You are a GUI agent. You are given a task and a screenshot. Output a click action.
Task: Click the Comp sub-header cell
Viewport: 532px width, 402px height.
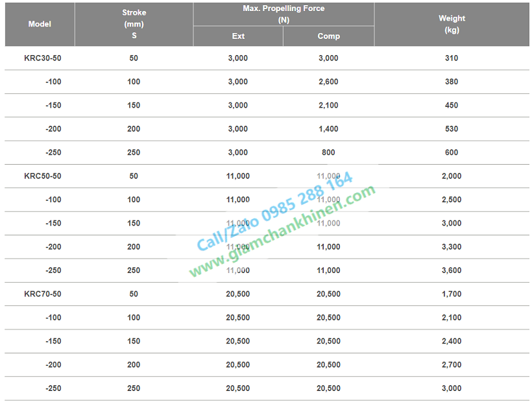[x=329, y=36]
